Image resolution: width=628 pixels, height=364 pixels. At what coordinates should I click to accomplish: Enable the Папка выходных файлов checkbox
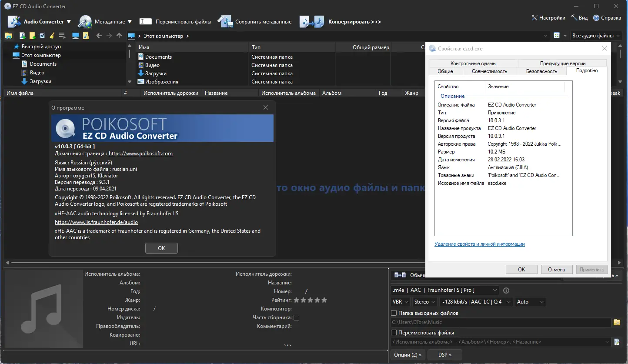pos(394,313)
